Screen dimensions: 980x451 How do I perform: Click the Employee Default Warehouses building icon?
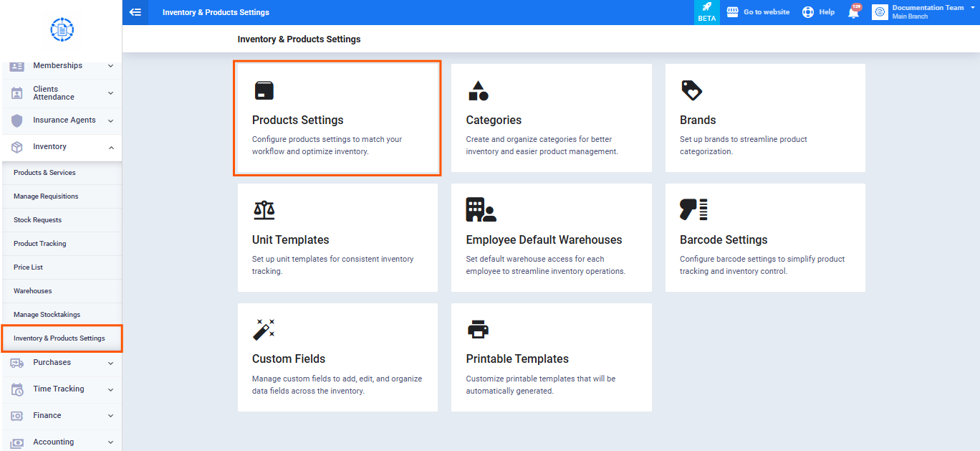tap(481, 209)
